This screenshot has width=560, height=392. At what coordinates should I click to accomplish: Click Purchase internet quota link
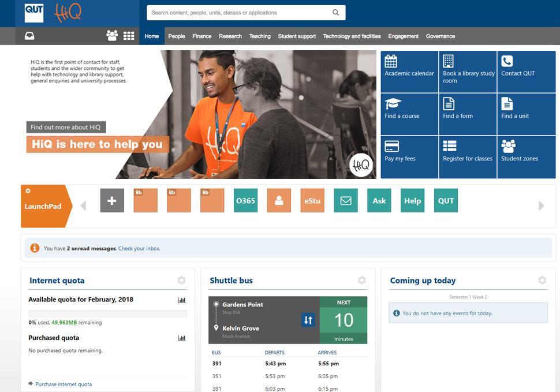(x=64, y=384)
